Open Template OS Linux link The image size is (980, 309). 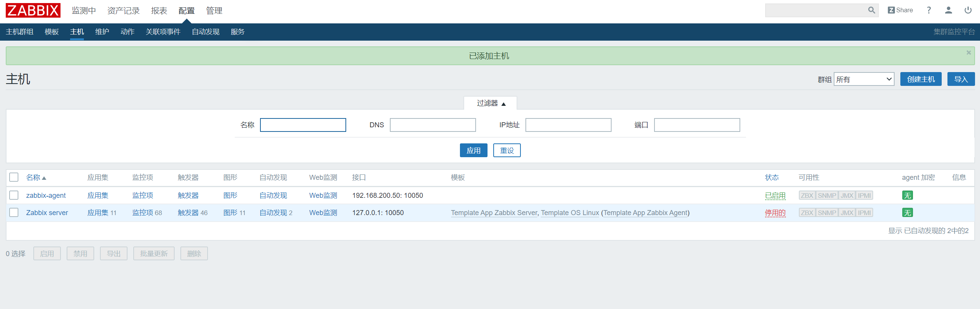570,213
